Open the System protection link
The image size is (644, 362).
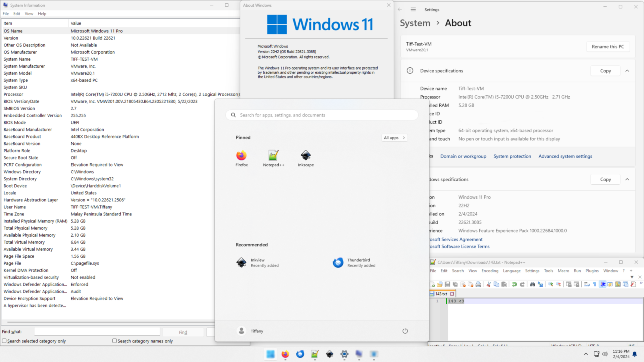(x=512, y=156)
